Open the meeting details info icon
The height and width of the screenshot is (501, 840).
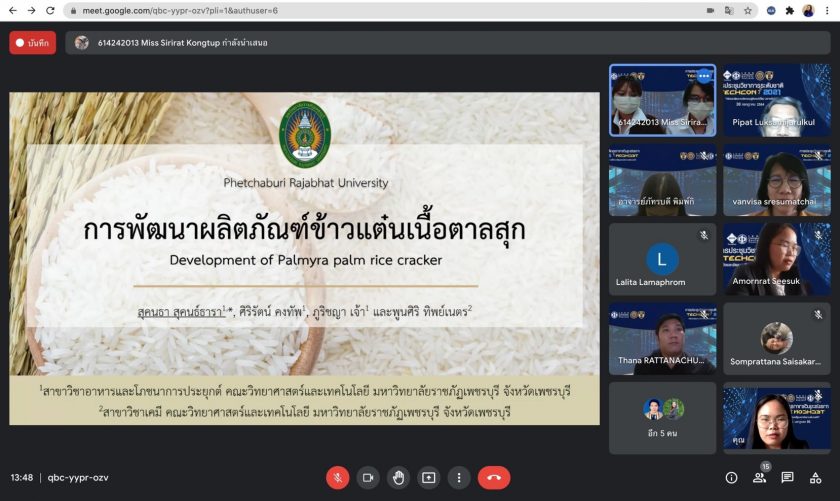731,478
